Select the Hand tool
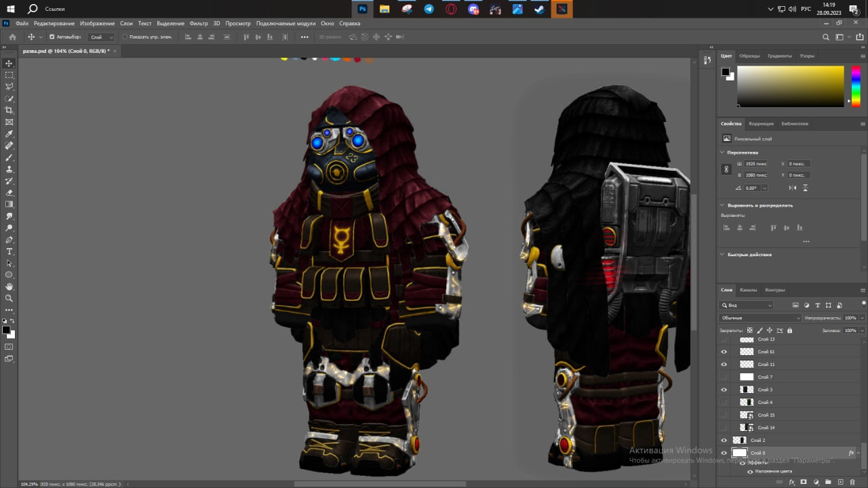 tap(9, 287)
